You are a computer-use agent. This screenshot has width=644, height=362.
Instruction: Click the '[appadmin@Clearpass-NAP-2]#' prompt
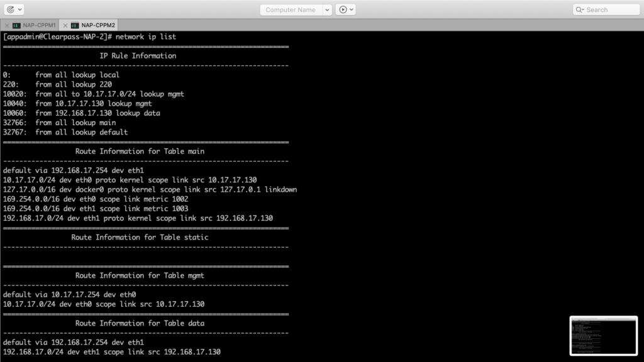57,37
